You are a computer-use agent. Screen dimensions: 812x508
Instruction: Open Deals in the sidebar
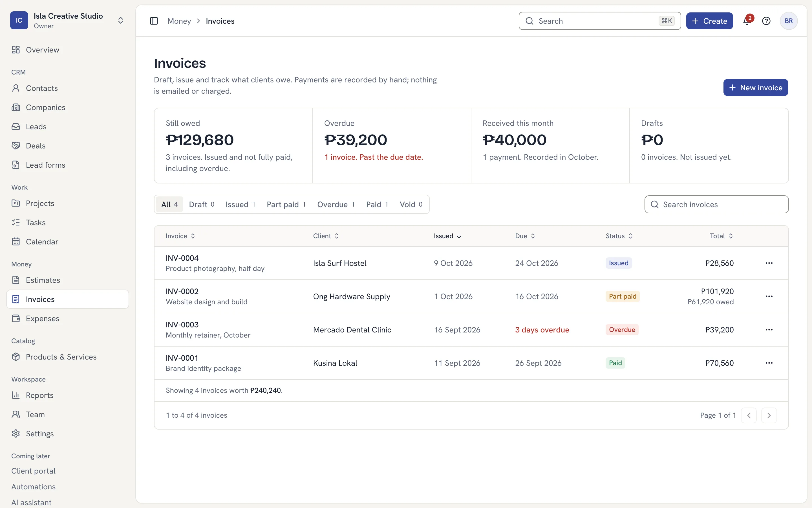pyautogui.click(x=67, y=145)
